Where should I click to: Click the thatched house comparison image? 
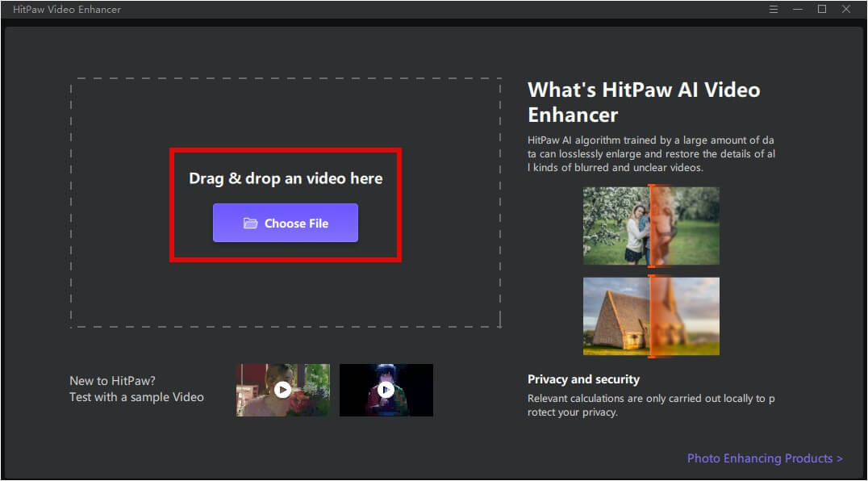click(x=651, y=316)
